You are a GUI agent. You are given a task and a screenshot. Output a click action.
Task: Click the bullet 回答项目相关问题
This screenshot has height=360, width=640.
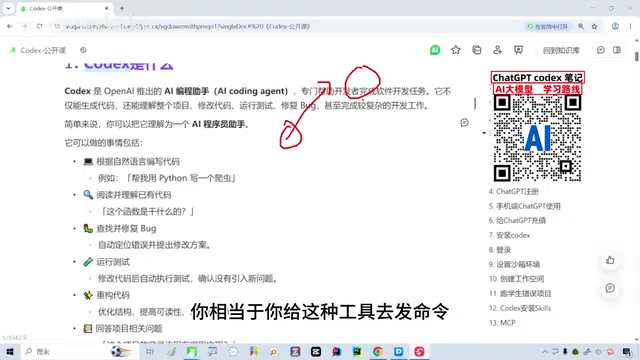tap(129, 329)
